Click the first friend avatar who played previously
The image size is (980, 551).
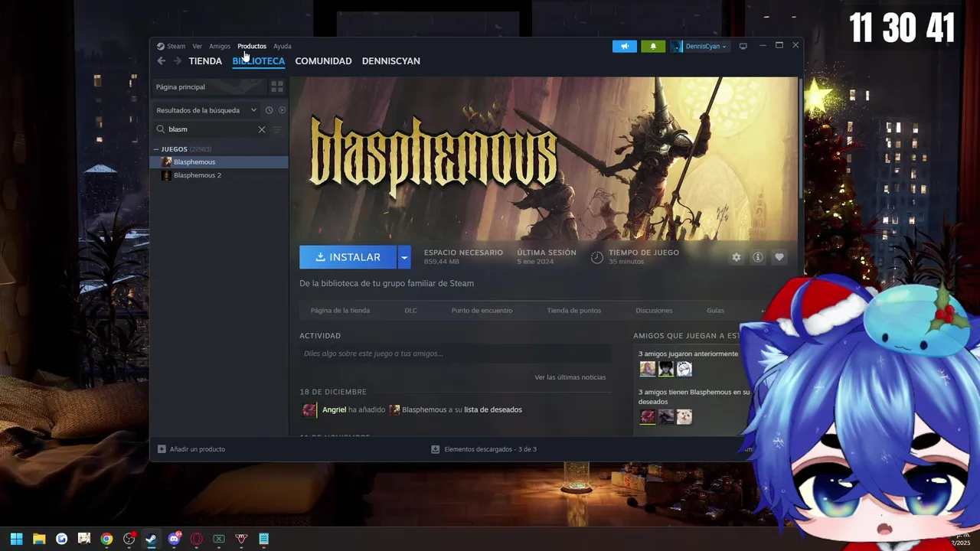tap(648, 369)
